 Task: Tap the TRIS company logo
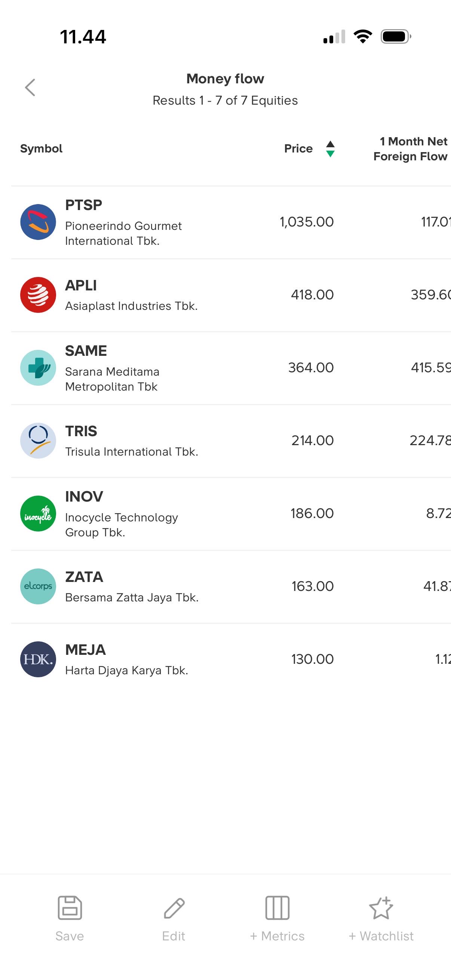[38, 441]
